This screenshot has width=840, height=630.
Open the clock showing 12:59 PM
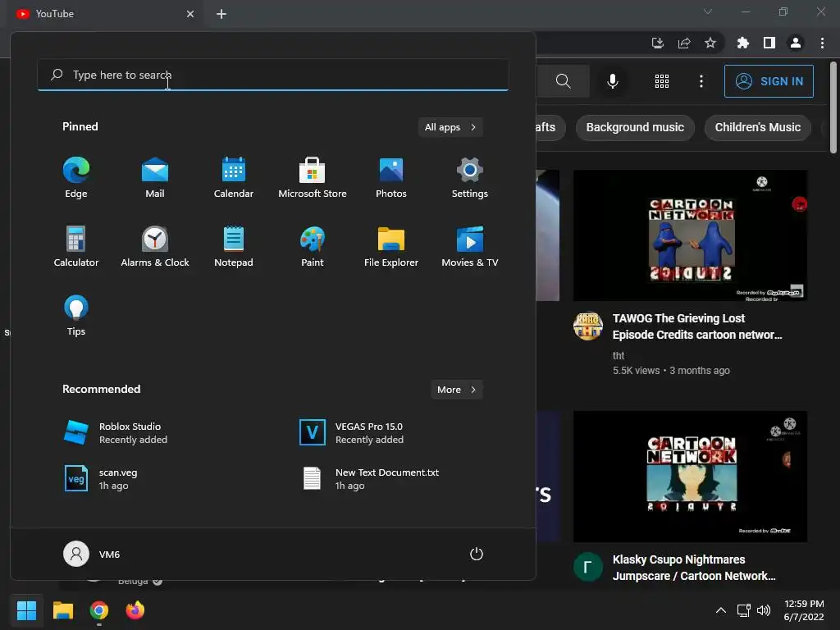click(x=804, y=610)
